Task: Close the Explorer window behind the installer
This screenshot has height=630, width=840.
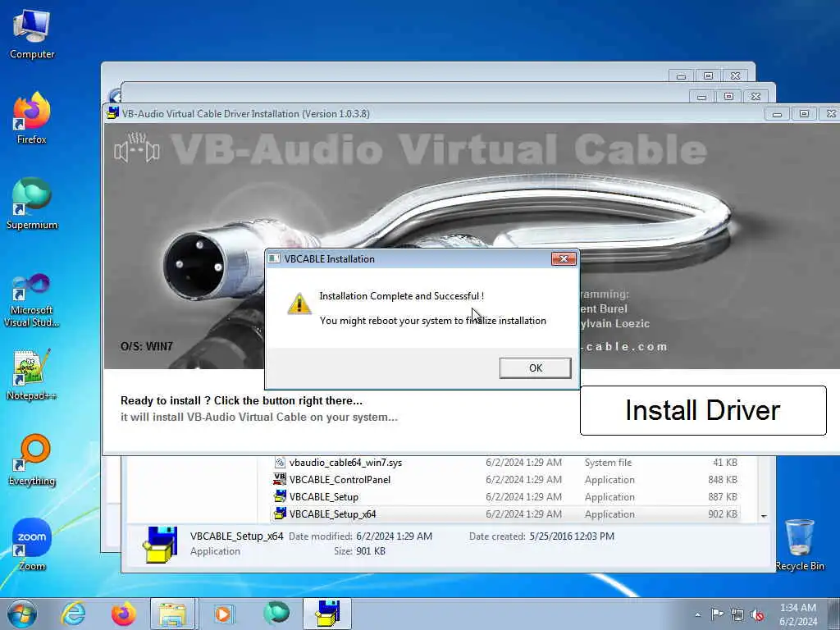Action: tap(756, 97)
